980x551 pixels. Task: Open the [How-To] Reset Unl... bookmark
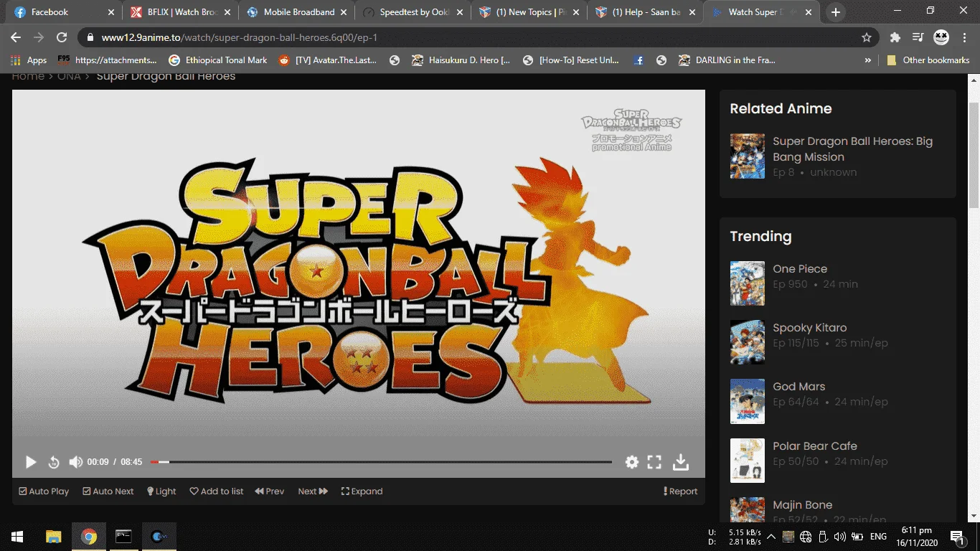click(x=571, y=60)
